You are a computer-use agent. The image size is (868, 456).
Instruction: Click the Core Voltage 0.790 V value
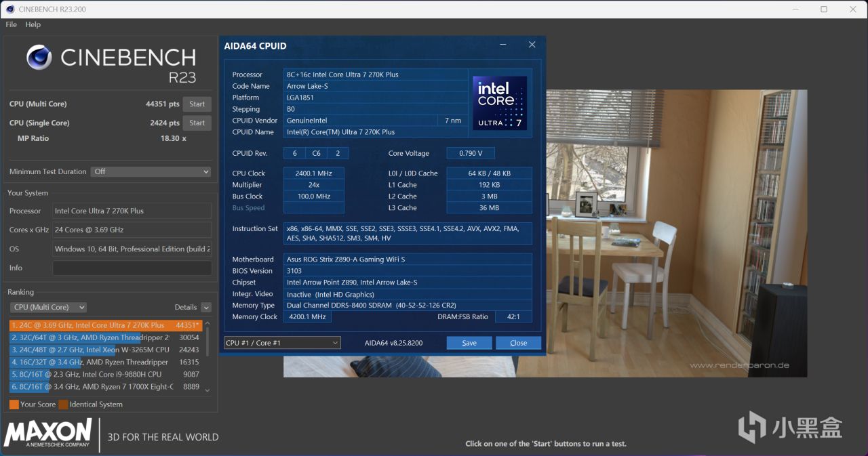471,153
